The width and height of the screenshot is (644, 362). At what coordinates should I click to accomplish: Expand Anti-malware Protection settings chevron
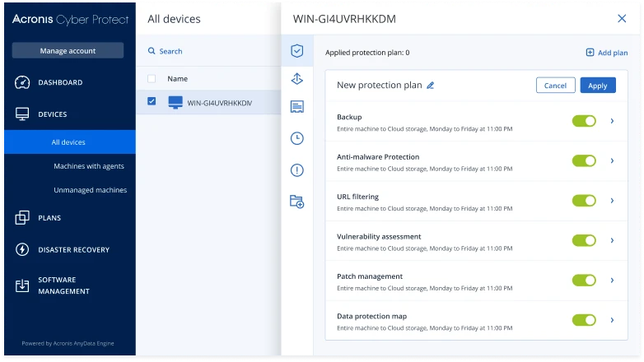(x=612, y=161)
